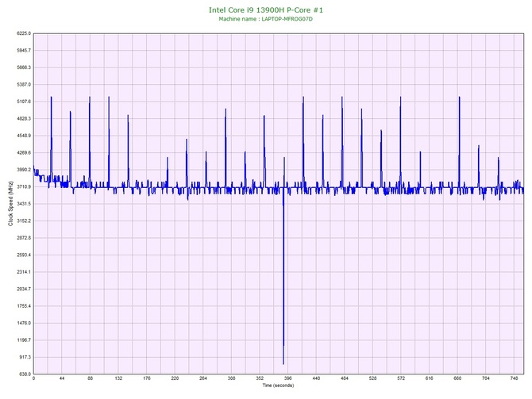Click the 528 tick on time axis
532x399 pixels.
(373, 378)
